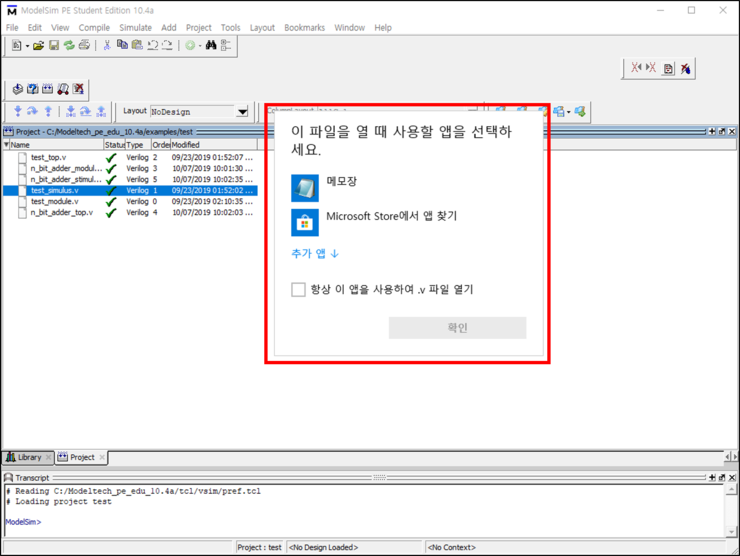Select test_simulus.v file row

pyautogui.click(x=130, y=190)
